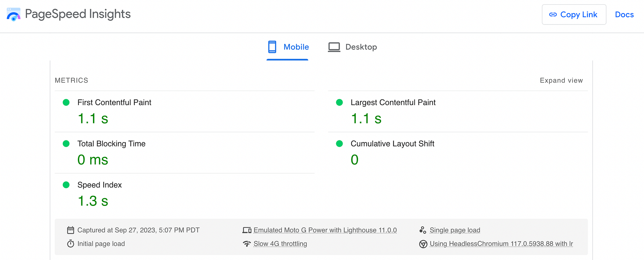Click the PageSpeed Insights title text

[78, 14]
